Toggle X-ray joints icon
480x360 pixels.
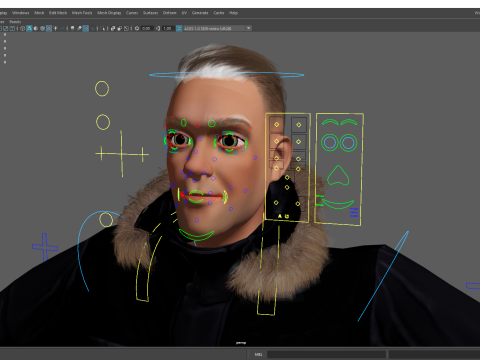126,28
